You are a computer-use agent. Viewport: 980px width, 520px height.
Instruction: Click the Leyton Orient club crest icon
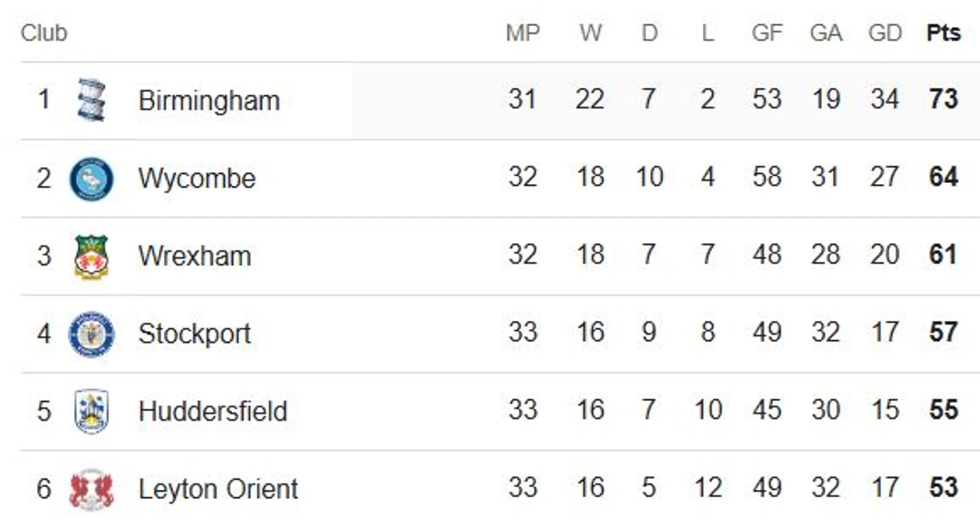click(x=91, y=489)
